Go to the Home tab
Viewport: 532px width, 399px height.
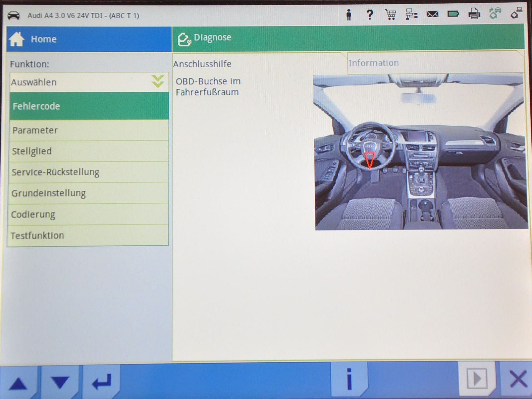point(89,39)
